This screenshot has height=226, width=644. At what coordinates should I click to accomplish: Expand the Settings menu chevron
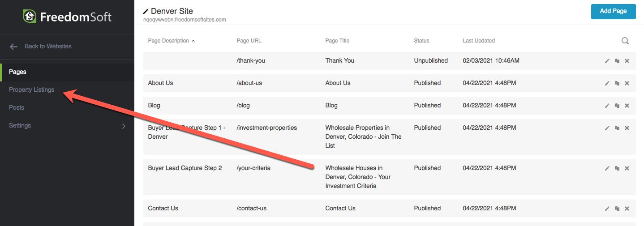coord(124,126)
